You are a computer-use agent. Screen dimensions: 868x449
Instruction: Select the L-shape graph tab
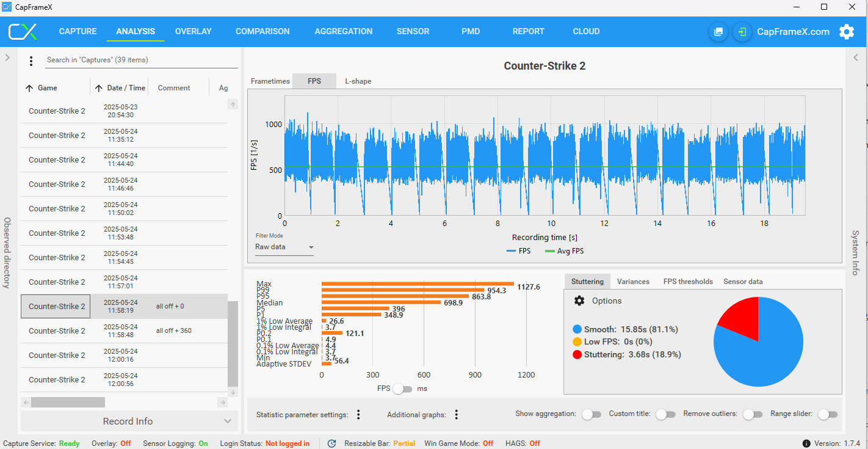[358, 81]
